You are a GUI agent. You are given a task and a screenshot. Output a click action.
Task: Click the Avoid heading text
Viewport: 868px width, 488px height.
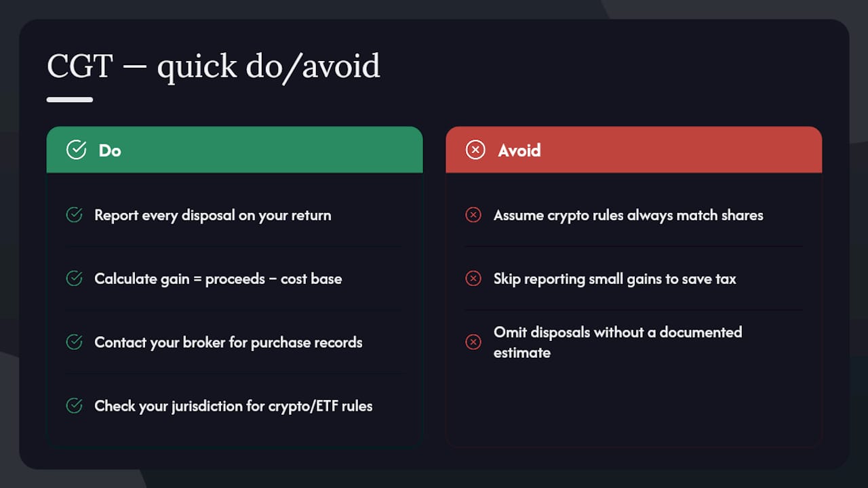(x=519, y=150)
